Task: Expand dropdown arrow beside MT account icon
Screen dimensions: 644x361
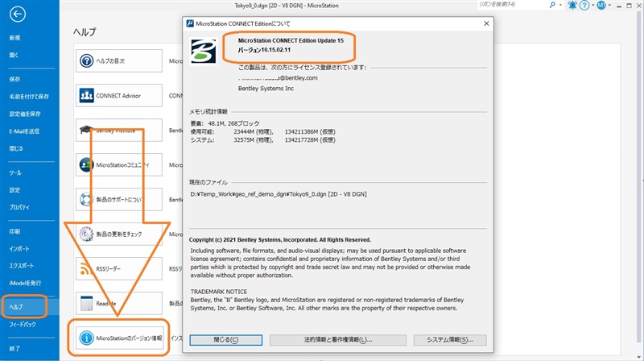Action: [609, 5]
